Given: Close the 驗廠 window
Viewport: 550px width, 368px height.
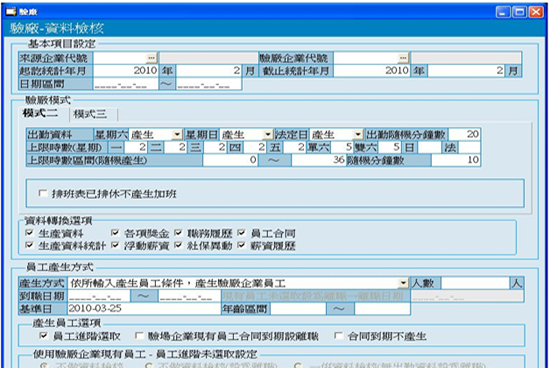Looking at the screenshot, I should click(x=536, y=12).
